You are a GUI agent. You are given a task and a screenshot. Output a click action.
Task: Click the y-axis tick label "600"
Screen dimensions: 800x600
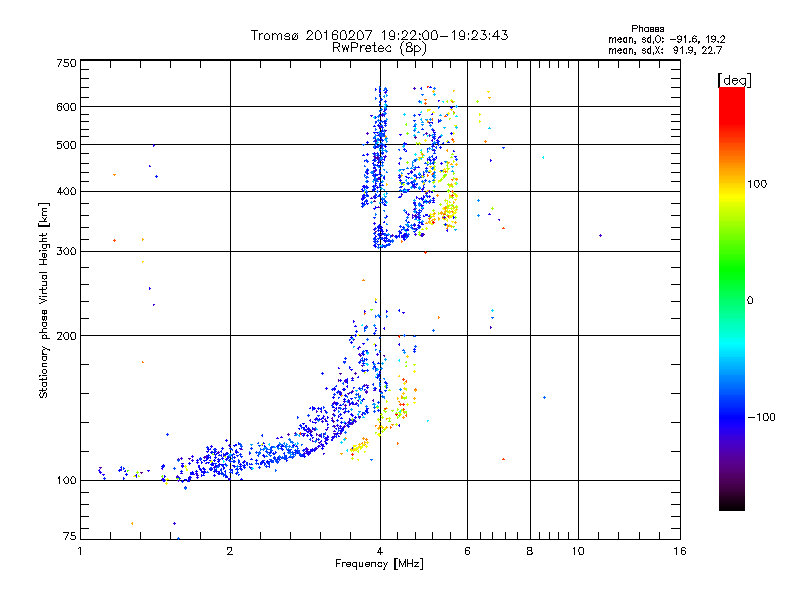coord(66,107)
